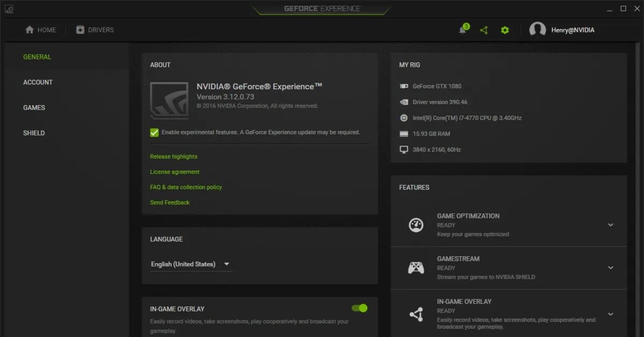The image size is (644, 337).
Task: Open the License agreement link
Action: tap(174, 172)
